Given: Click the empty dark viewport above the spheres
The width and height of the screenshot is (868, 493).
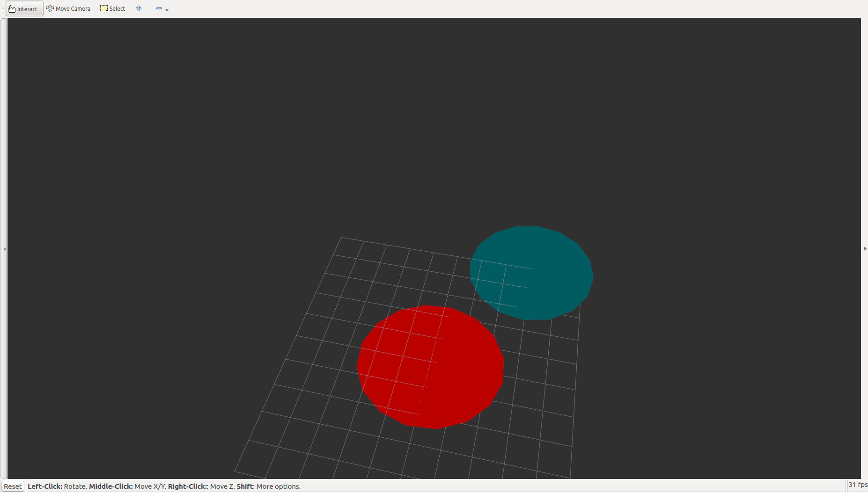Looking at the screenshot, I should 421,117.
